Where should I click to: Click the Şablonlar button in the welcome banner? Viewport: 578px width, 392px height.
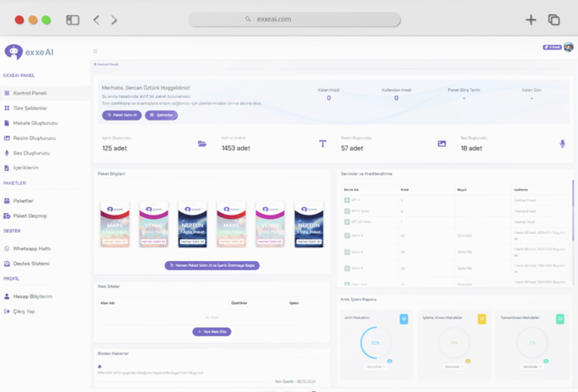(x=161, y=115)
